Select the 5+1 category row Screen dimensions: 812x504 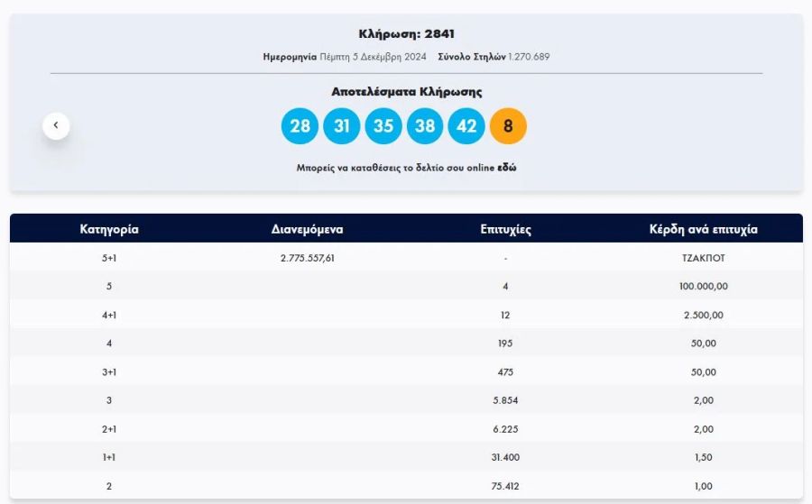pyautogui.click(x=407, y=258)
